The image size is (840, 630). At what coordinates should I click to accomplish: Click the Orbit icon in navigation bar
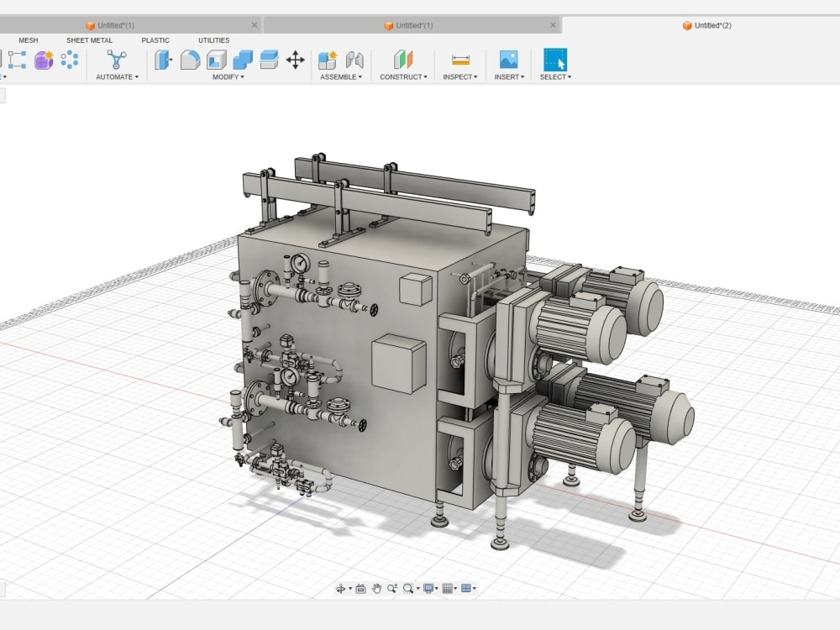pyautogui.click(x=342, y=588)
